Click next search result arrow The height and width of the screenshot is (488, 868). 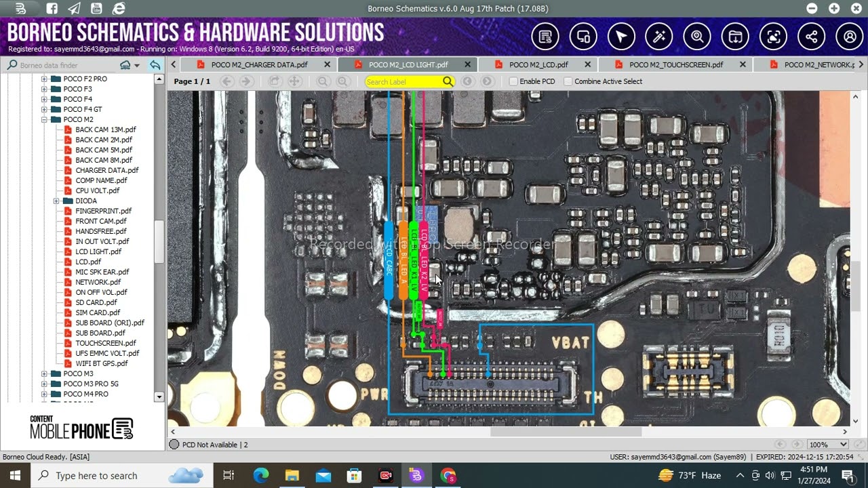(x=487, y=81)
